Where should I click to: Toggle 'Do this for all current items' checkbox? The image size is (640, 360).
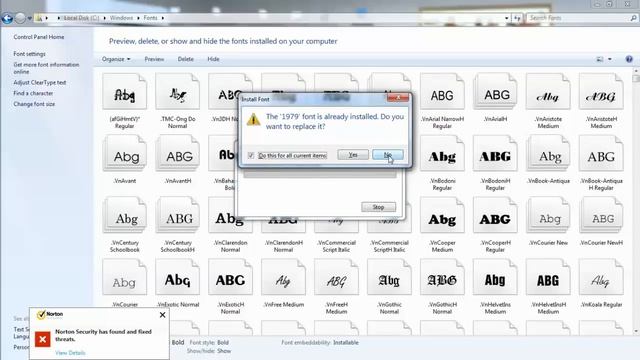[251, 156]
